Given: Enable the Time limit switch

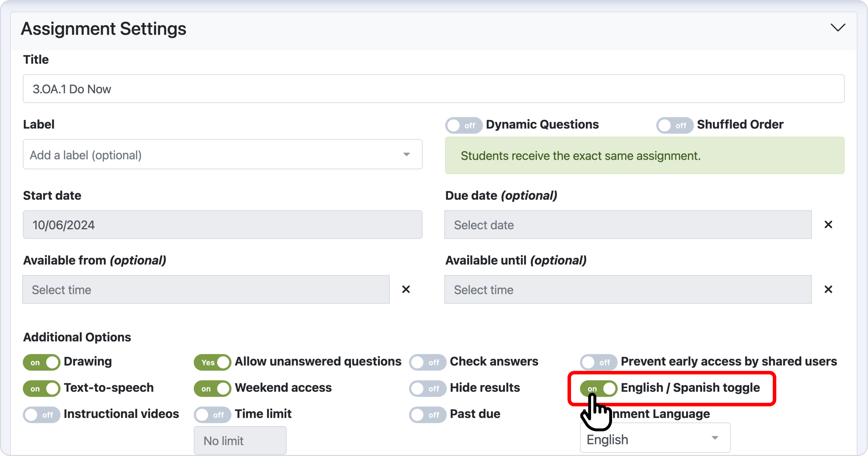Looking at the screenshot, I should 212,414.
